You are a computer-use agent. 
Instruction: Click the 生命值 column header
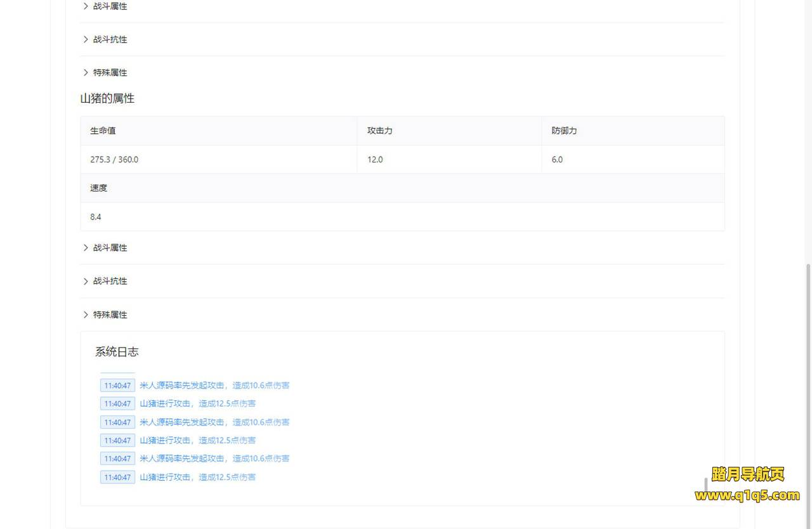point(103,131)
